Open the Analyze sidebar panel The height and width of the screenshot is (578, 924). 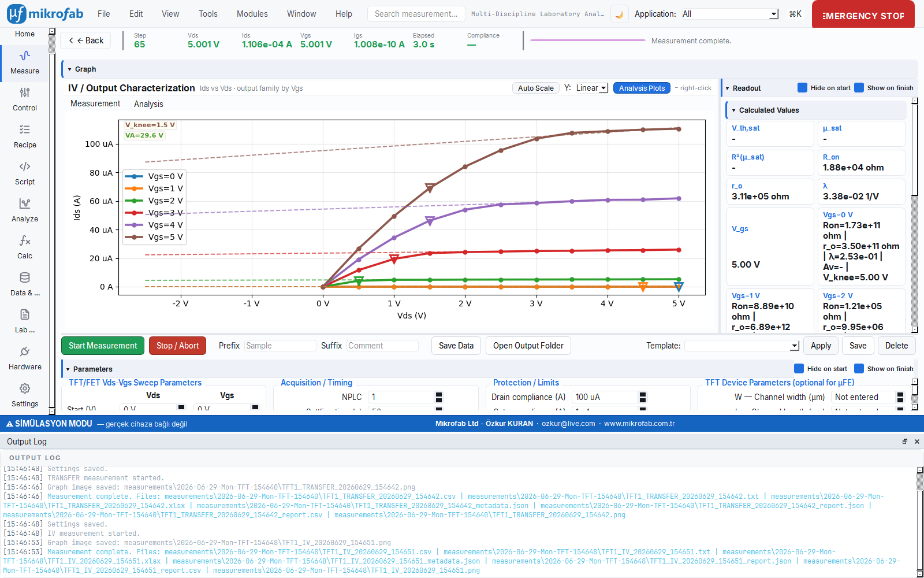coord(25,211)
